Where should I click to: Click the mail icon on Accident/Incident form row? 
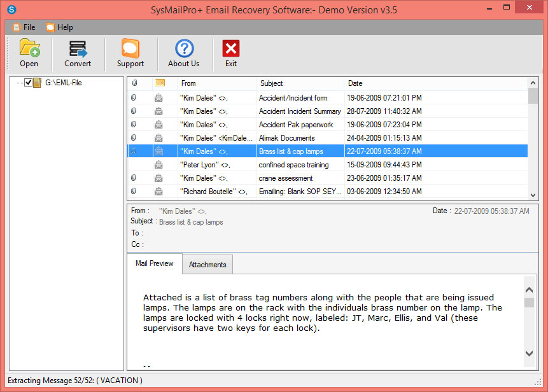[x=158, y=98]
